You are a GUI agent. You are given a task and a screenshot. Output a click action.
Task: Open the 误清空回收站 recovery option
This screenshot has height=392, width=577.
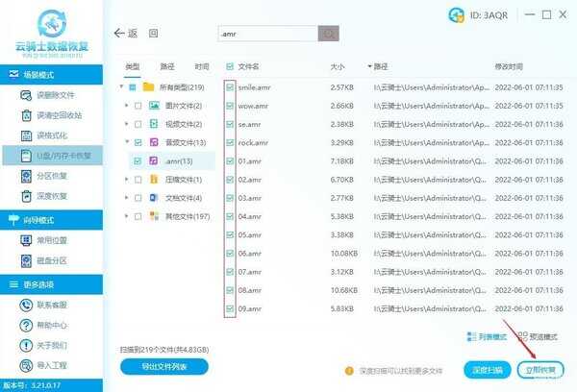click(x=52, y=115)
